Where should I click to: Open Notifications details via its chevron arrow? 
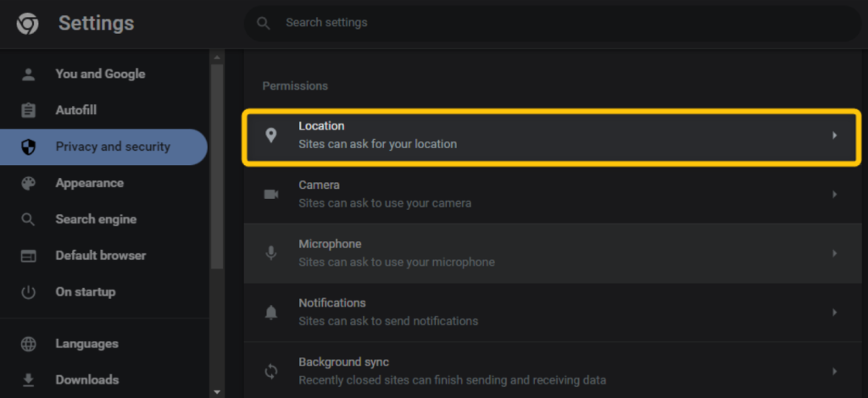pos(834,312)
